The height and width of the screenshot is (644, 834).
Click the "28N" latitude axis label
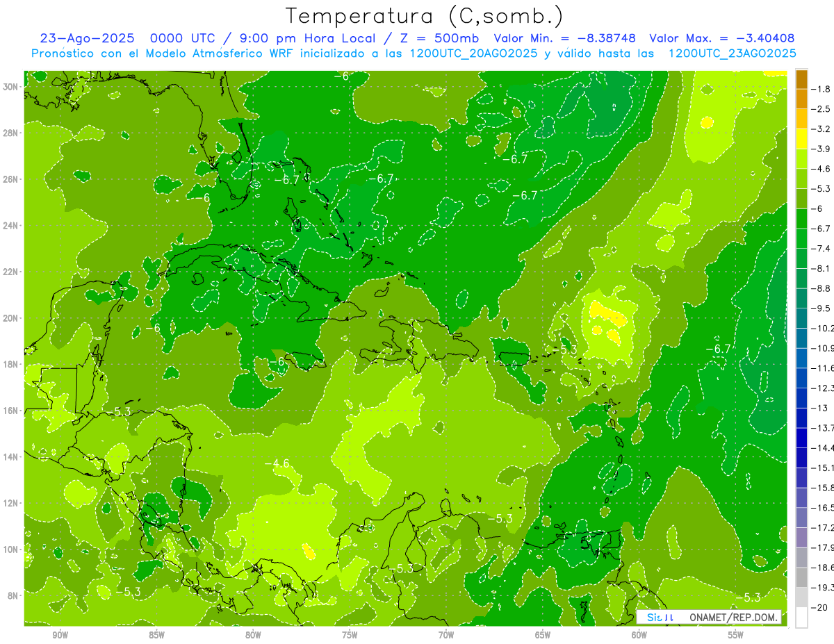click(x=12, y=133)
